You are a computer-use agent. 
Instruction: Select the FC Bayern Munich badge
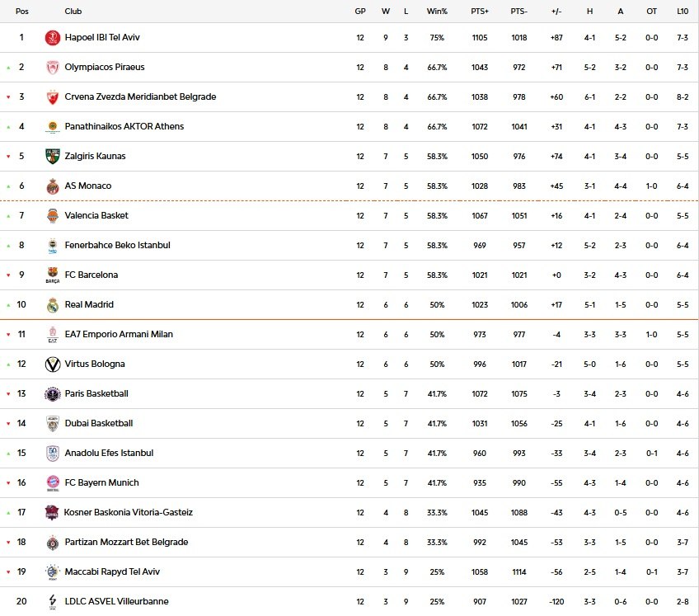pos(51,482)
